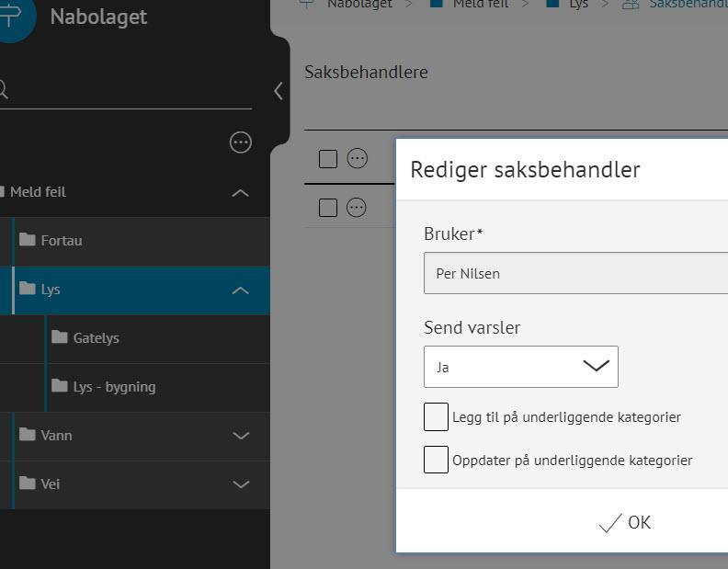This screenshot has width=728, height=569.
Task: Open ellipsis menu in the second table row
Action: pos(357,208)
